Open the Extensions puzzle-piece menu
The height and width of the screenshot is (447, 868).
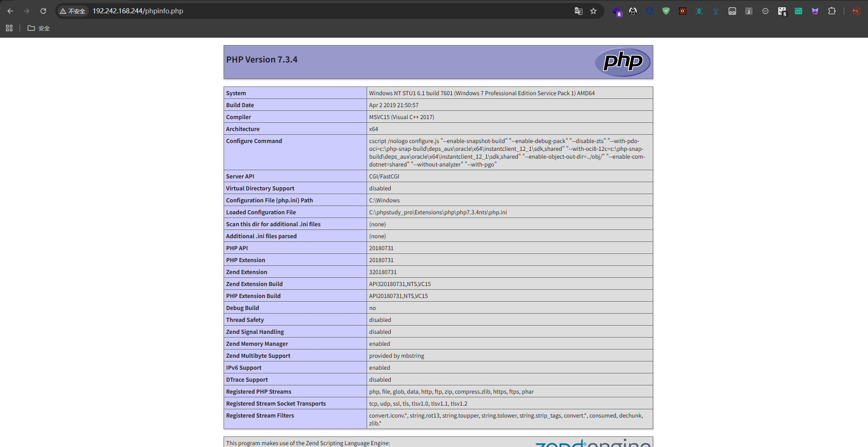[832, 11]
